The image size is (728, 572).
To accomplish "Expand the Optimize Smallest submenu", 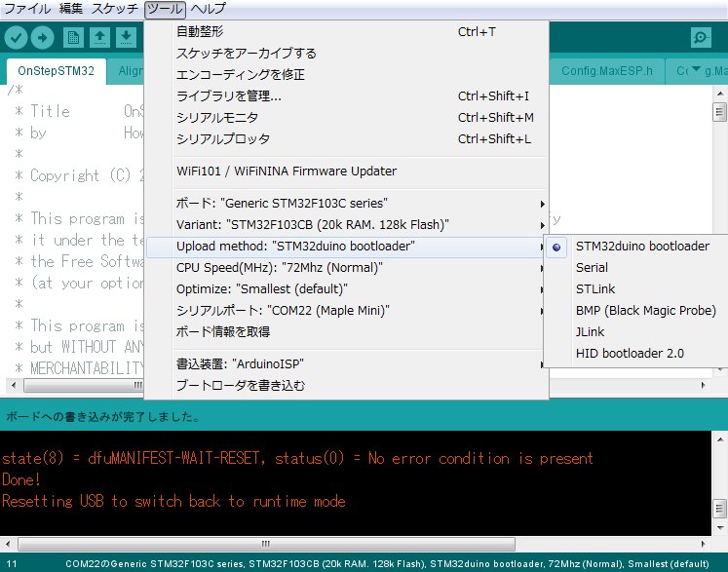I will 346,288.
